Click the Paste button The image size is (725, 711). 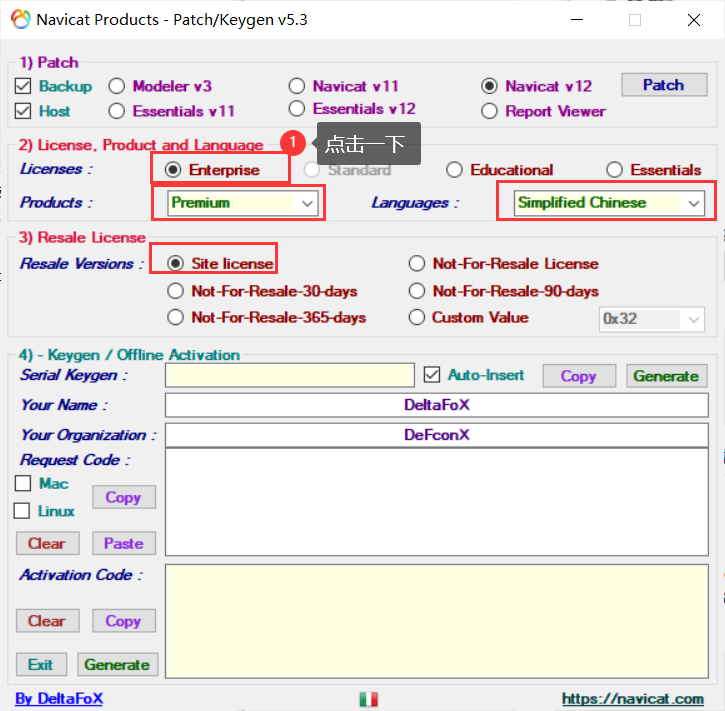point(124,543)
